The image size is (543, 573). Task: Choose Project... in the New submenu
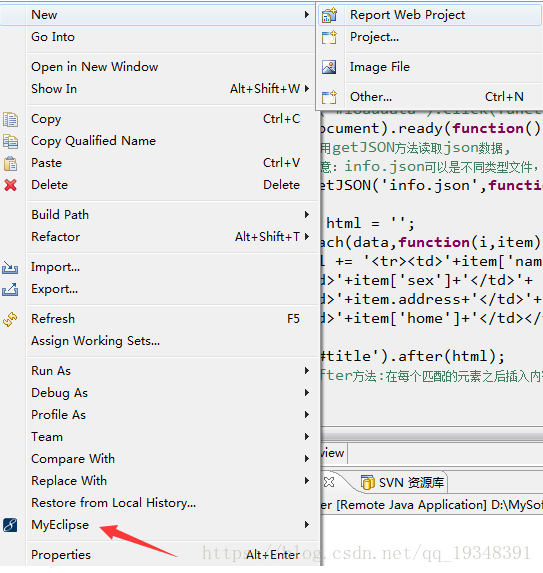point(430,37)
